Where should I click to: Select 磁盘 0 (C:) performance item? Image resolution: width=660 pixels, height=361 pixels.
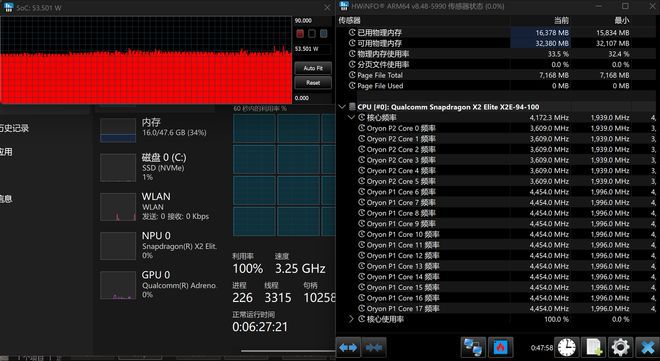click(x=158, y=167)
